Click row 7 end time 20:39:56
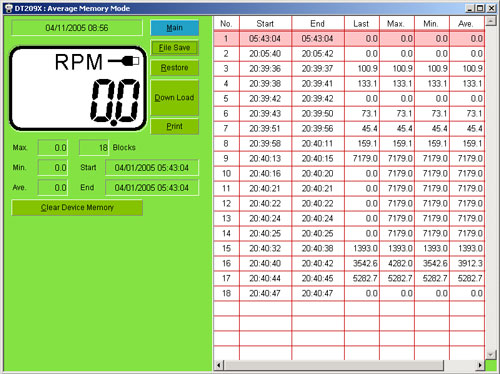The image size is (500, 374). tap(318, 129)
